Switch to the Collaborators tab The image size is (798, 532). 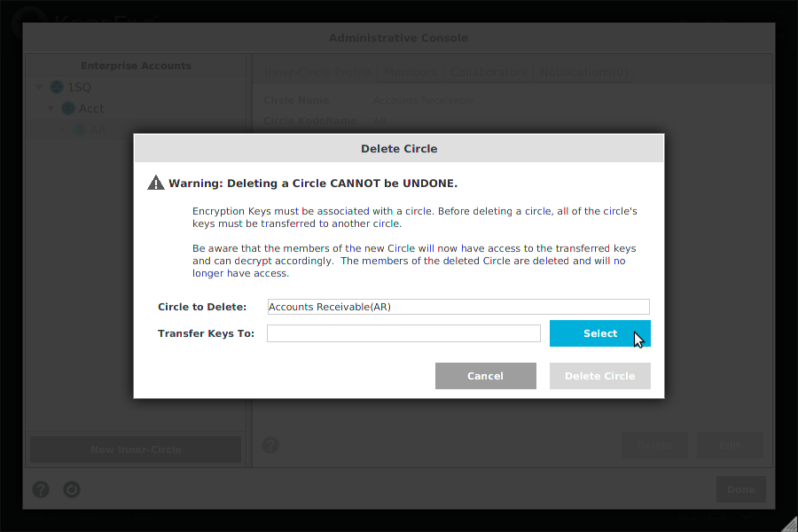[489, 73]
